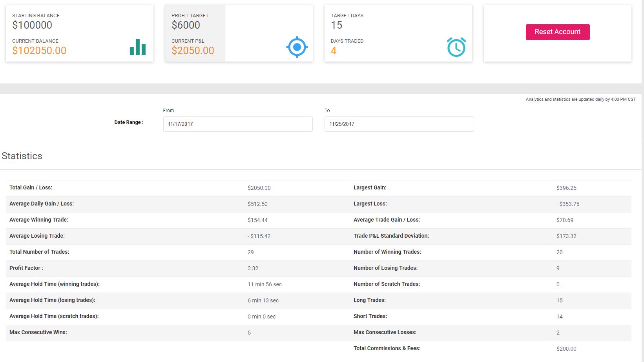
Task: Click the largest gain value $396.25
Action: tap(566, 188)
